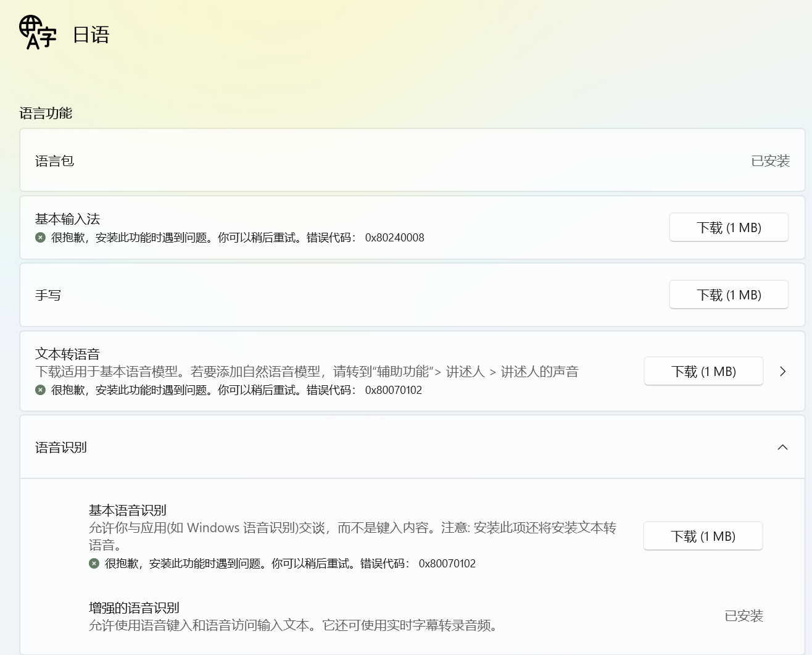Screen dimensions: 812x655
Task: Click 已安装 status beside 增强的语音识别
Action: [744, 616]
